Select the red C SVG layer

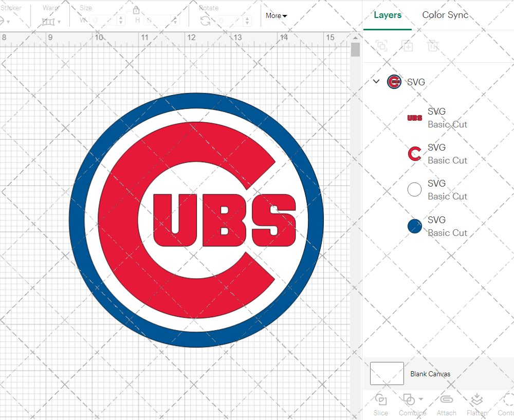(438, 154)
